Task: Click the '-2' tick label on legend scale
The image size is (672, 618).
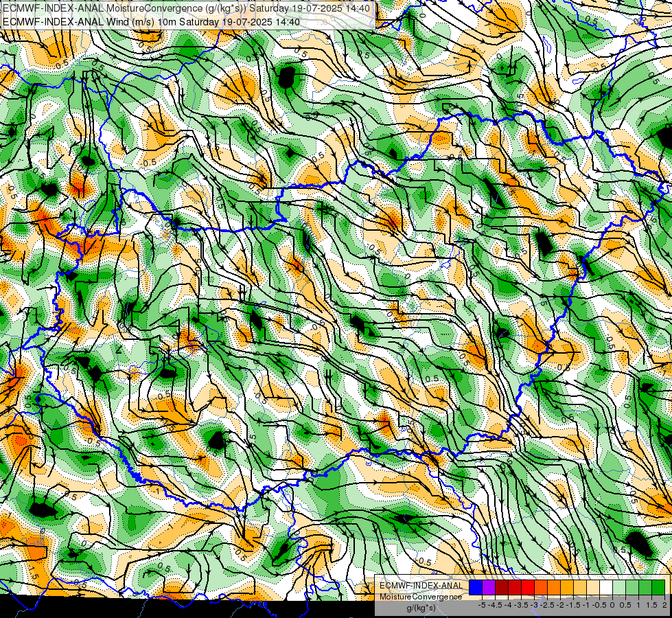Action: click(560, 605)
